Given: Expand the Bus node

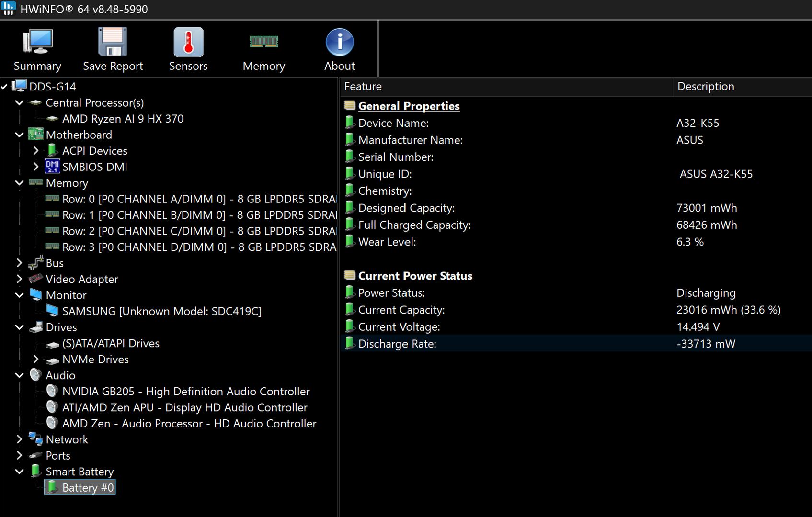Looking at the screenshot, I should coord(19,263).
